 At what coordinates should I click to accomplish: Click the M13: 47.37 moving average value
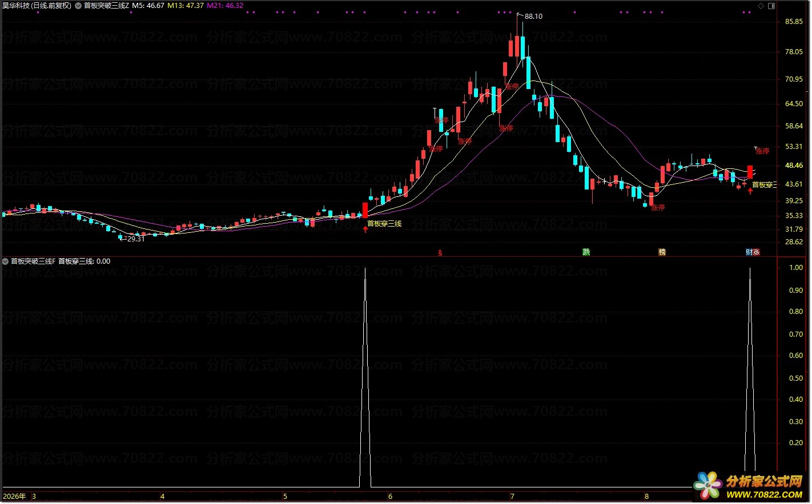[x=186, y=6]
